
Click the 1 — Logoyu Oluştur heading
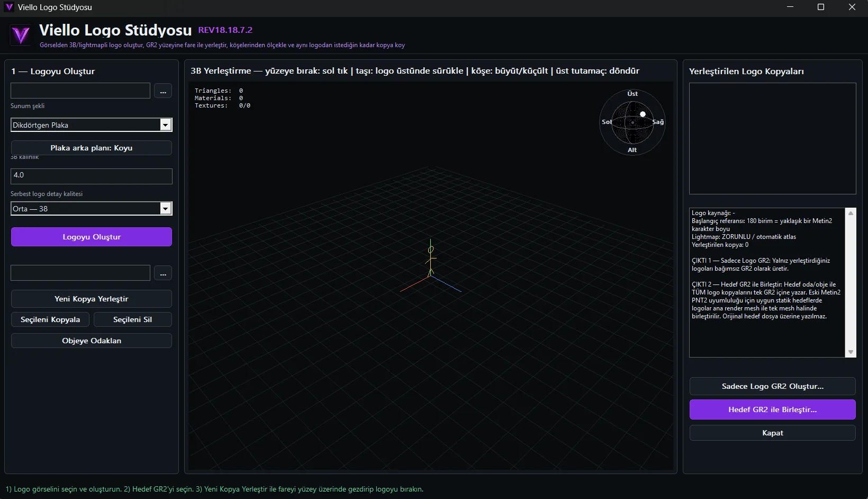[x=53, y=72]
